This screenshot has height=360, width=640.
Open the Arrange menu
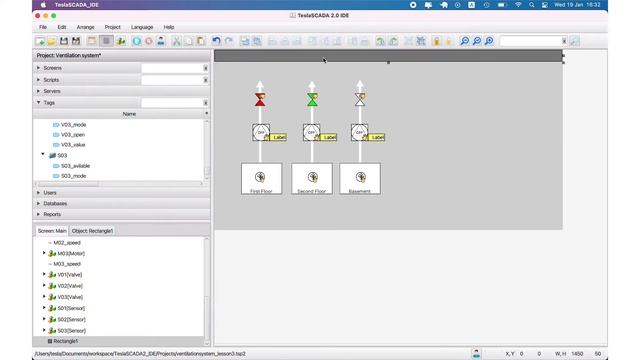point(86,27)
